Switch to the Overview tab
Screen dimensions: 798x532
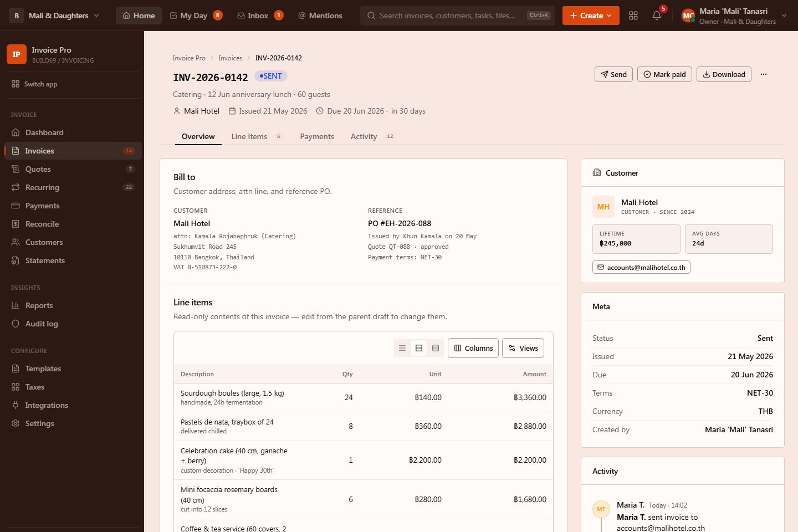[198, 136]
